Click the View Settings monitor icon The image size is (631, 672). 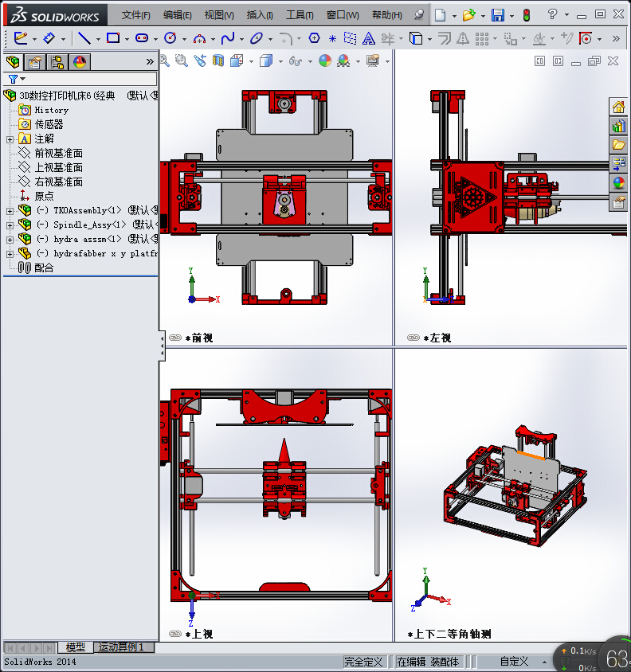(373, 61)
